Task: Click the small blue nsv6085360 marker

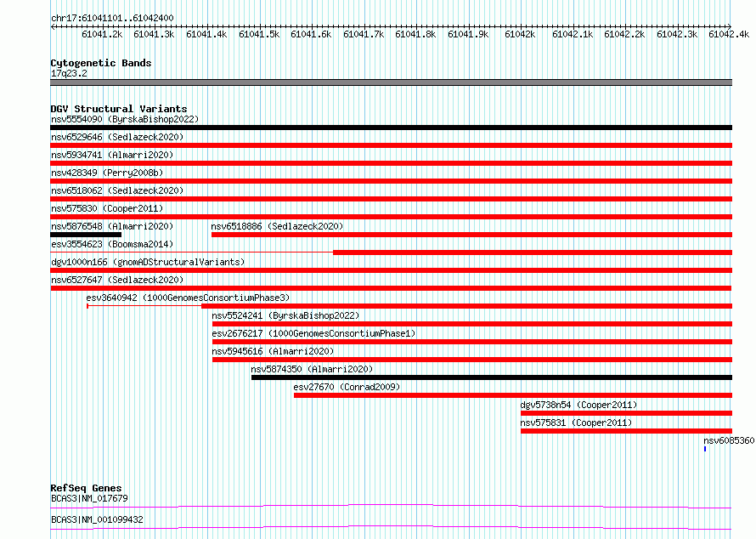Action: coord(705,449)
